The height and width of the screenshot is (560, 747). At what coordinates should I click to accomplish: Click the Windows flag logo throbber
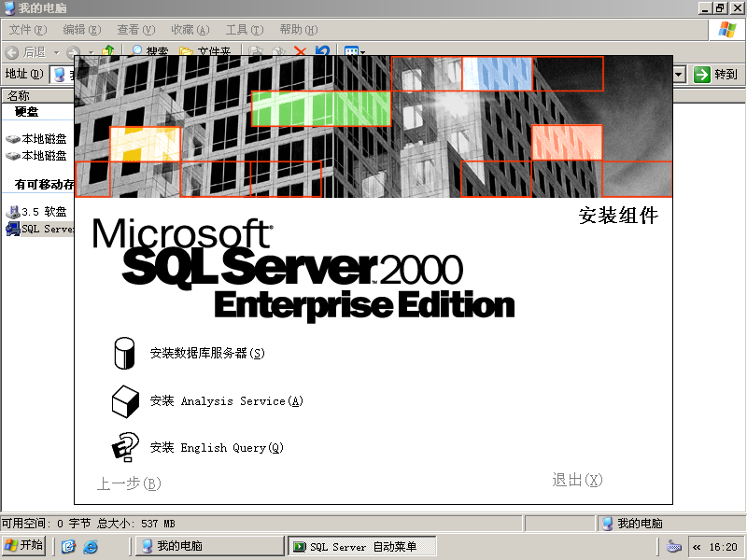click(x=727, y=30)
